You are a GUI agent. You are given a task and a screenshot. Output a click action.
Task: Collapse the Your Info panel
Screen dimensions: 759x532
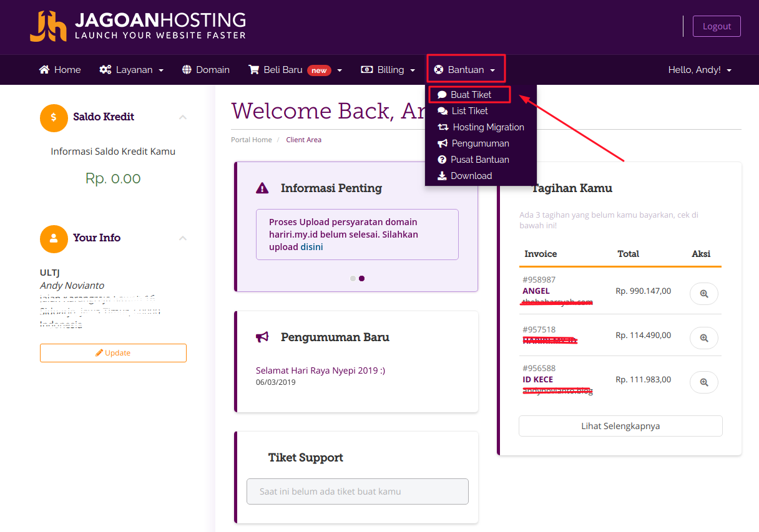click(x=183, y=238)
